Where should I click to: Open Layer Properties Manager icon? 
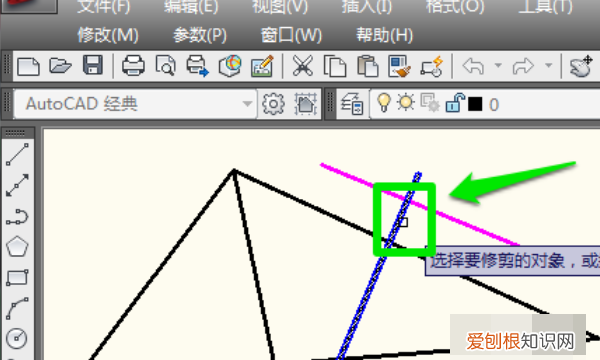coord(352,104)
